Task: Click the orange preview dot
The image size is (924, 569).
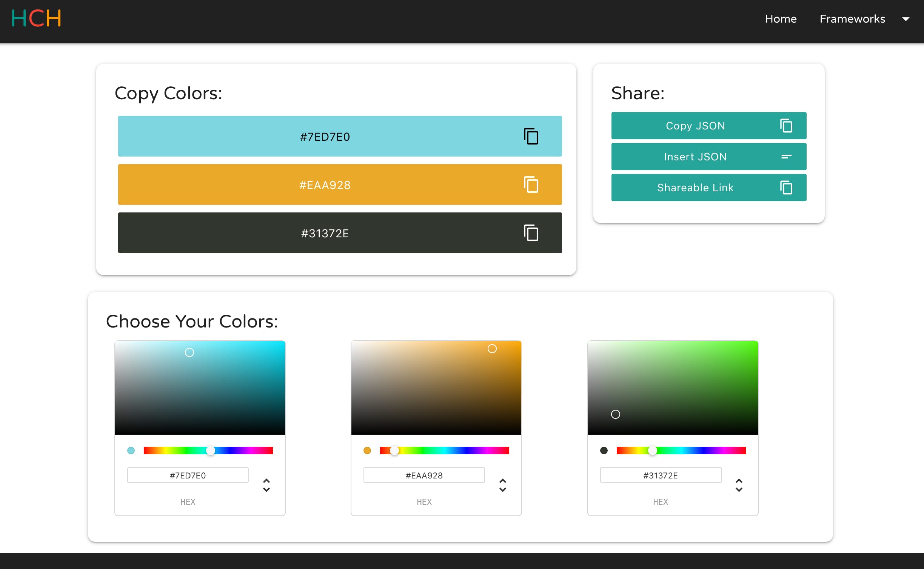Action: (367, 450)
